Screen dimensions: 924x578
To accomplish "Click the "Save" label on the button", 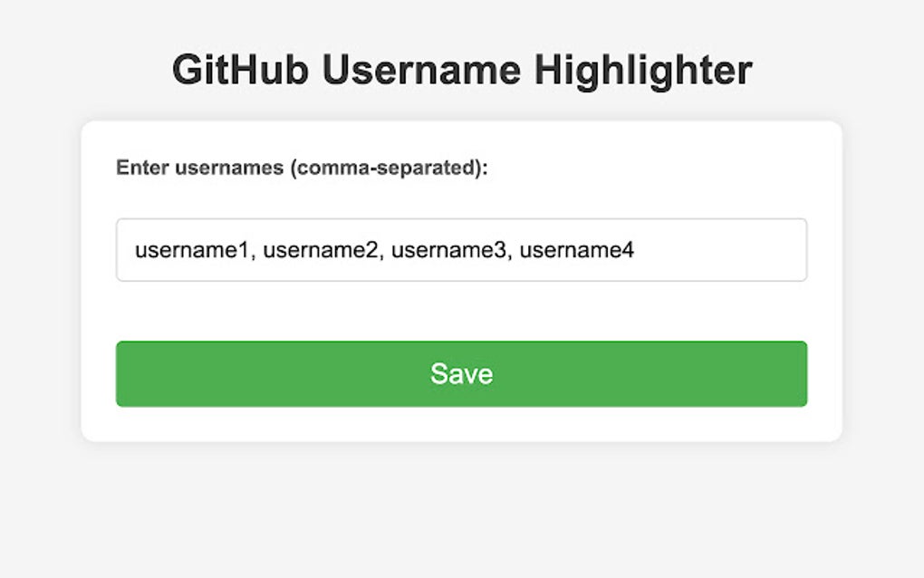I will coord(461,373).
